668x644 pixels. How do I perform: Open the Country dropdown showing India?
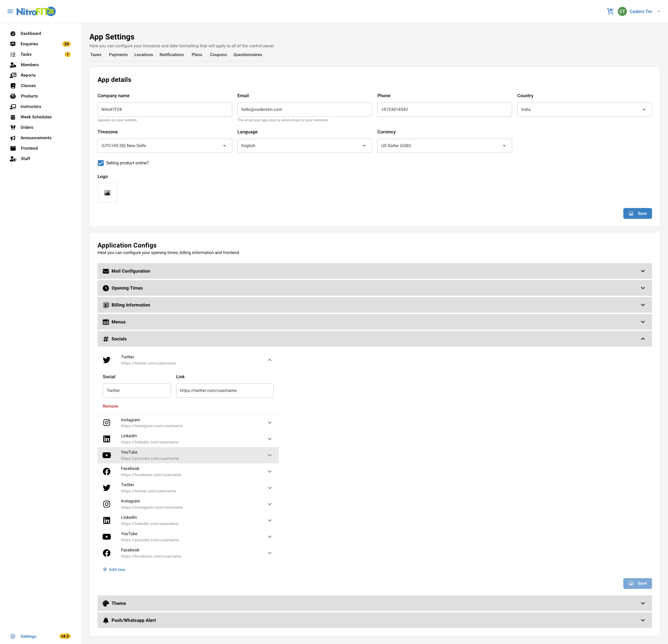tap(584, 110)
